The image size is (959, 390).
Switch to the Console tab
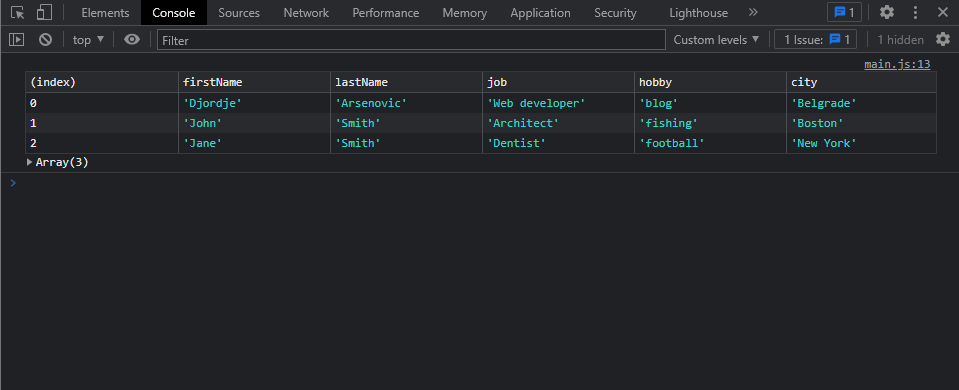174,13
